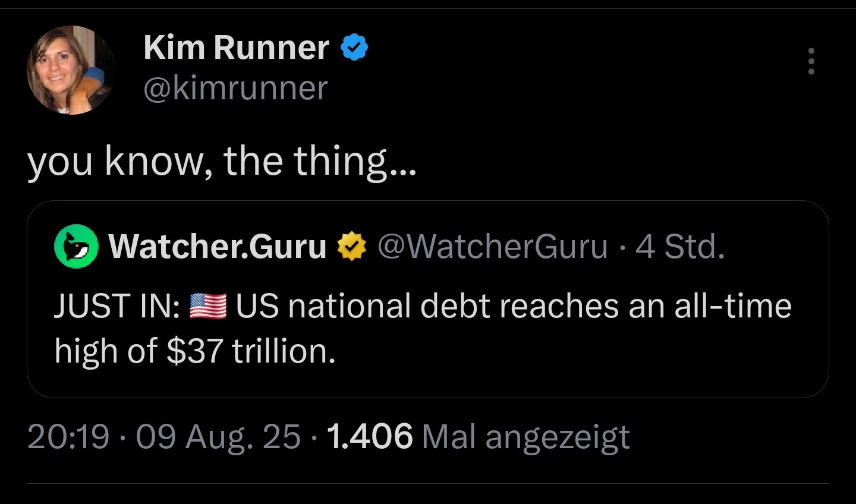Click the "JUST IN:" text in quote
Image resolution: width=856 pixels, height=504 pixels.
pos(118,307)
